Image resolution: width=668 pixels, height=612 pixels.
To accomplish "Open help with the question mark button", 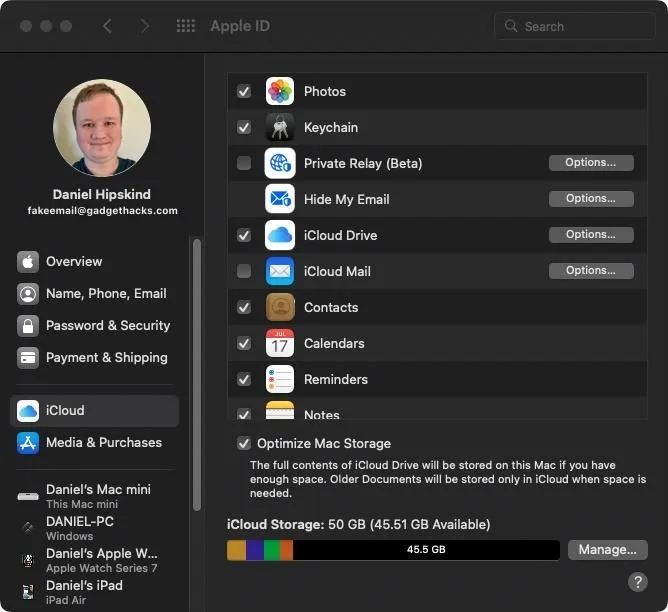I will [x=637, y=582].
